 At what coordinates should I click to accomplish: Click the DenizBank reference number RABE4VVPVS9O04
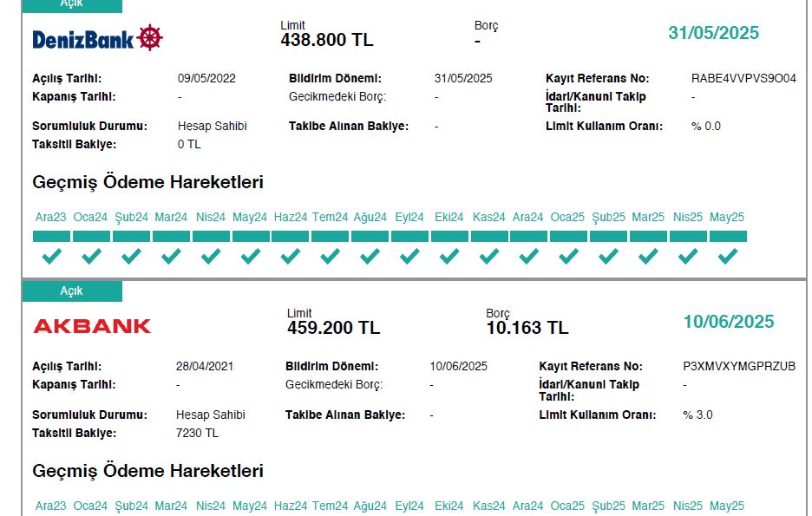[x=743, y=78]
